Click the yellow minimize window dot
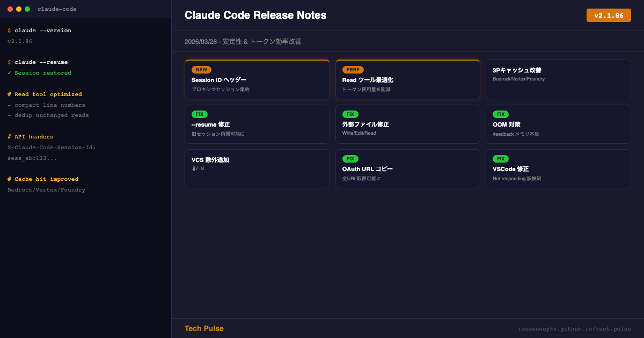Image resolution: width=644 pixels, height=338 pixels. (x=19, y=9)
